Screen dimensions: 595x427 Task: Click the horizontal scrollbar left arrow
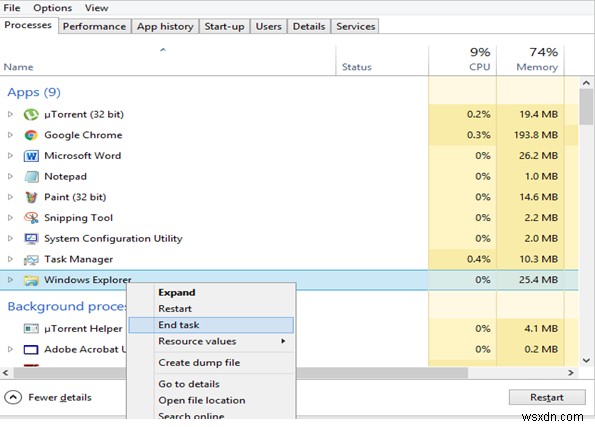pos(6,373)
